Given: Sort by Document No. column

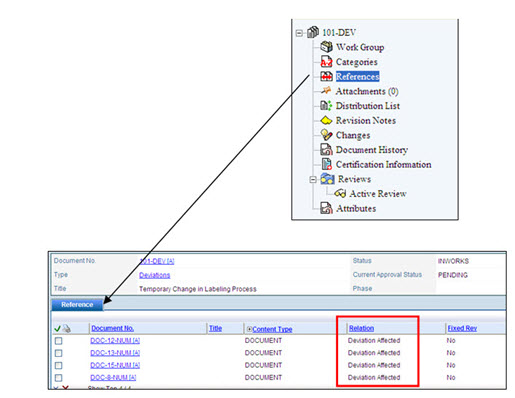Looking at the screenshot, I should pyautogui.click(x=112, y=328).
